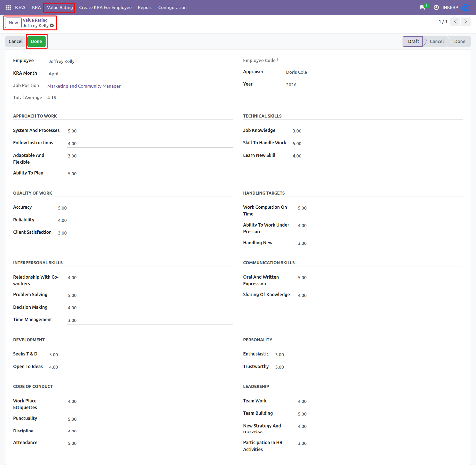
Task: Click the Employee field Jeffrey Kelly
Action: (x=140, y=61)
